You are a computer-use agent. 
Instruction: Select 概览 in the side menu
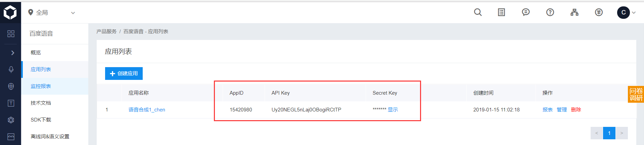coord(36,53)
